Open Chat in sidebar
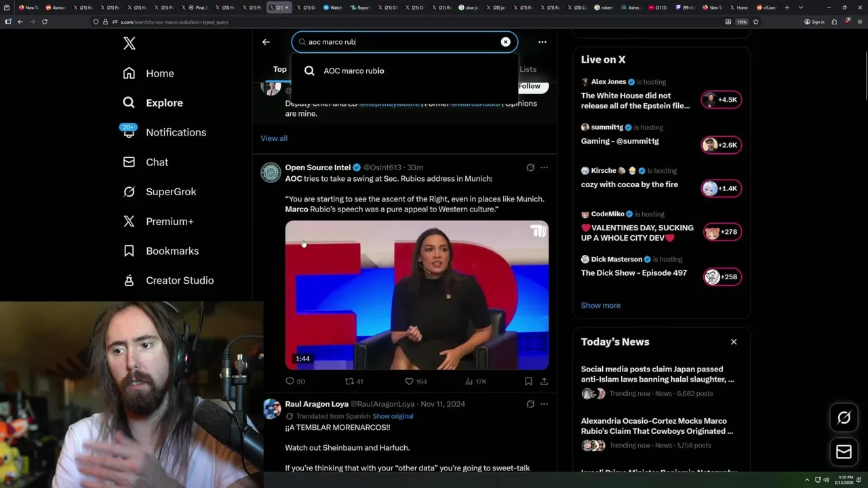This screenshot has width=868, height=488. pos(145,162)
